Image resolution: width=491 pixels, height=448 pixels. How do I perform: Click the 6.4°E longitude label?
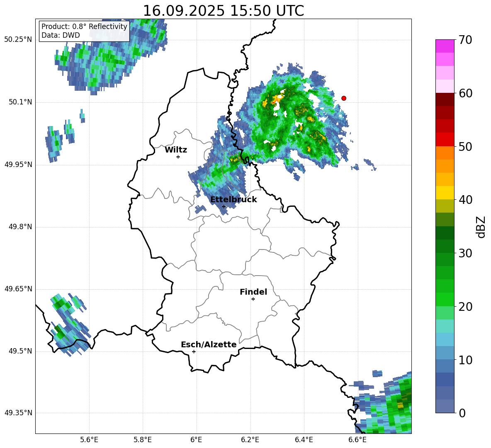click(x=304, y=440)
